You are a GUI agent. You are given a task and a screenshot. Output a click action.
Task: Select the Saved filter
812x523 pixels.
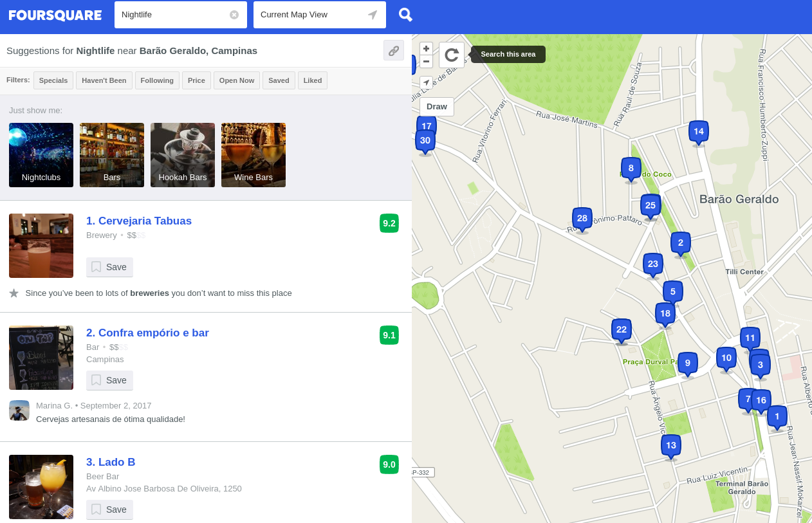pyautogui.click(x=279, y=80)
